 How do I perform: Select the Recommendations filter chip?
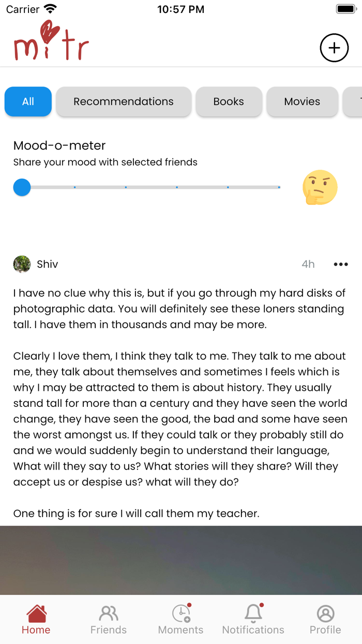coord(124,101)
